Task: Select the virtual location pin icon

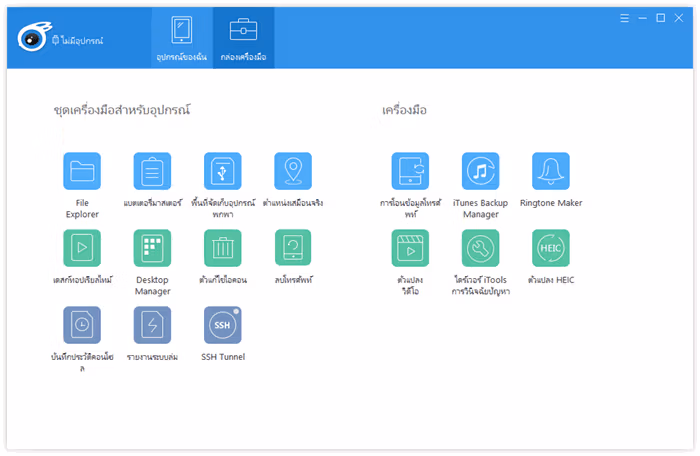Action: tap(293, 171)
